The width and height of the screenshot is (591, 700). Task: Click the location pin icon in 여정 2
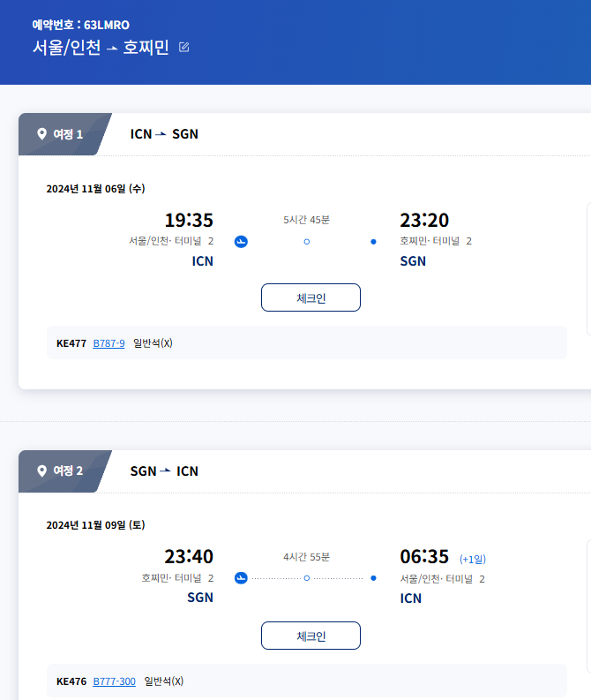click(x=41, y=470)
